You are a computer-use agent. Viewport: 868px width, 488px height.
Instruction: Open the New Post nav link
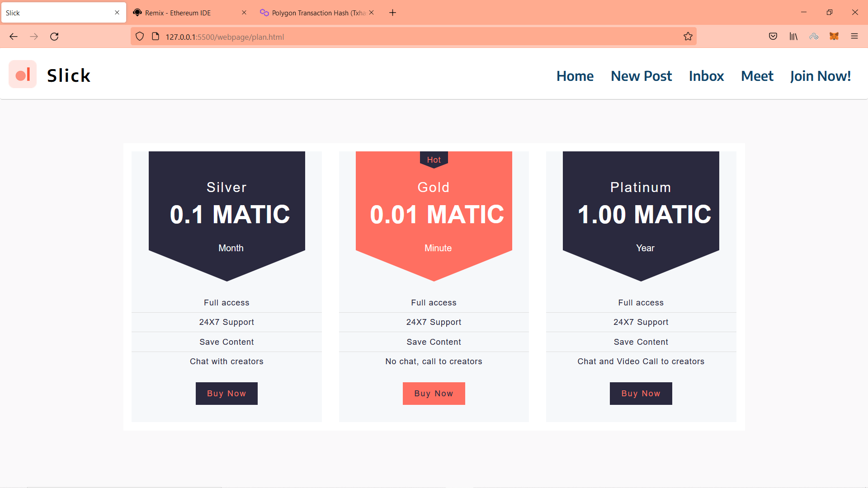tap(641, 76)
